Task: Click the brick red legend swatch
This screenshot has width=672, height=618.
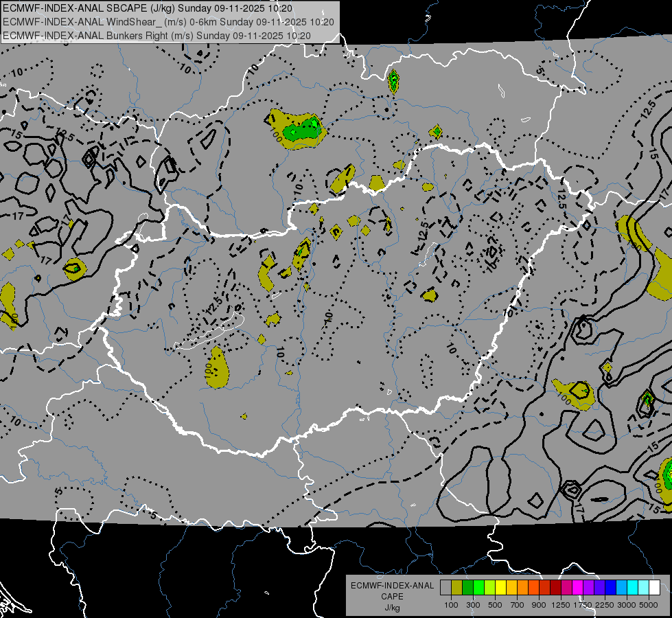Action: pos(545,587)
